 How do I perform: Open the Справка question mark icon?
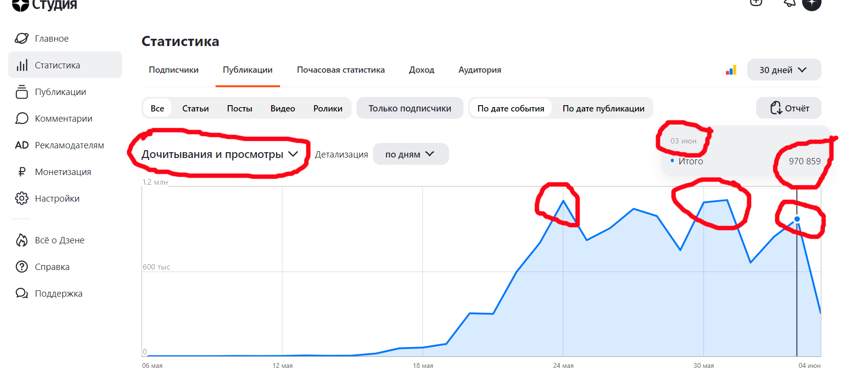pyautogui.click(x=22, y=267)
